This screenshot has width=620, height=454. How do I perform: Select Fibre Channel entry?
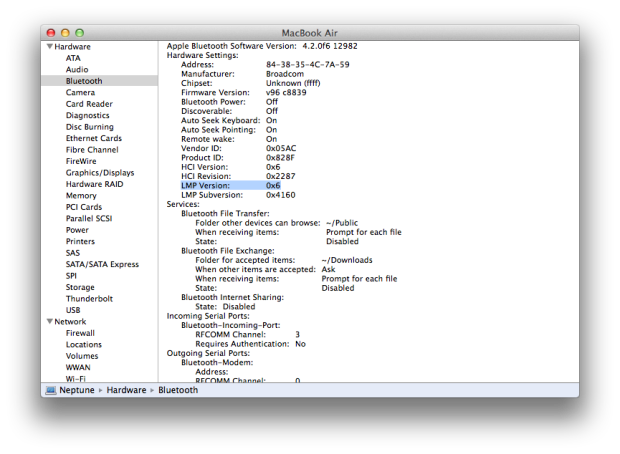[92, 150]
